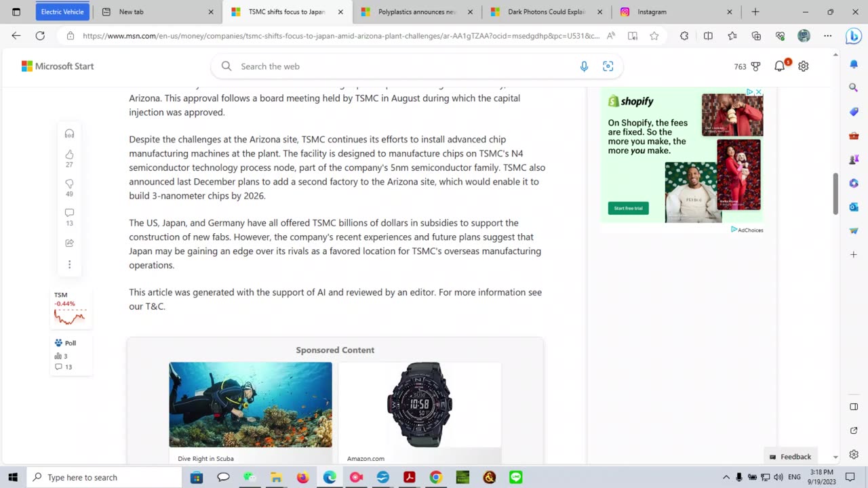Viewport: 868px width, 488px height.
Task: Open notifications bell icon
Action: tap(780, 66)
